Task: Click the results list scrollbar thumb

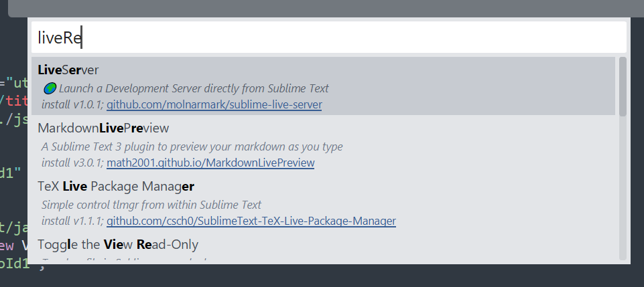Action: [623, 86]
